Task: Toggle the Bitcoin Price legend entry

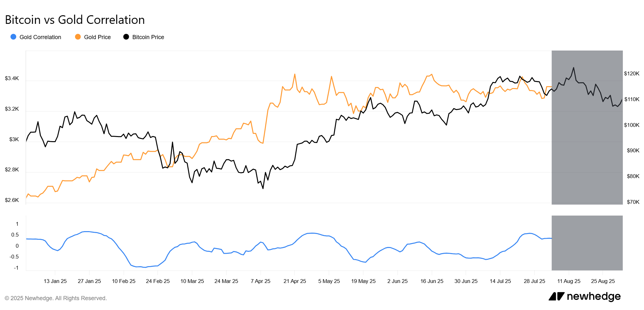Action: [x=148, y=37]
